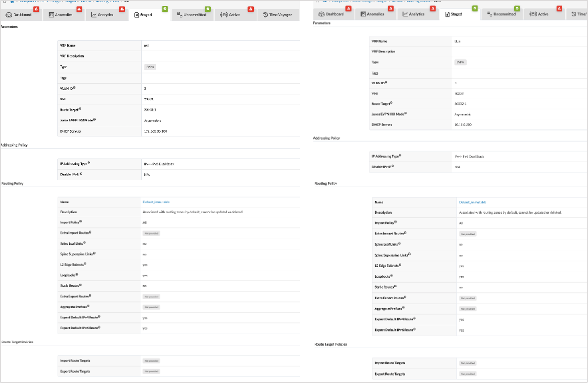Click green check badge on Uncommitted tab, red zone panel
Screen dimensions: 588x383
click(208, 9)
